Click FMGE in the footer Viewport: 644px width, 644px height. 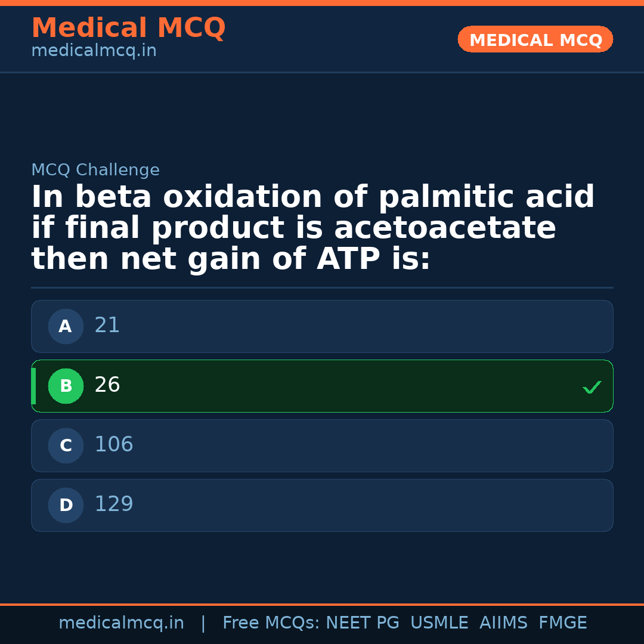562,623
